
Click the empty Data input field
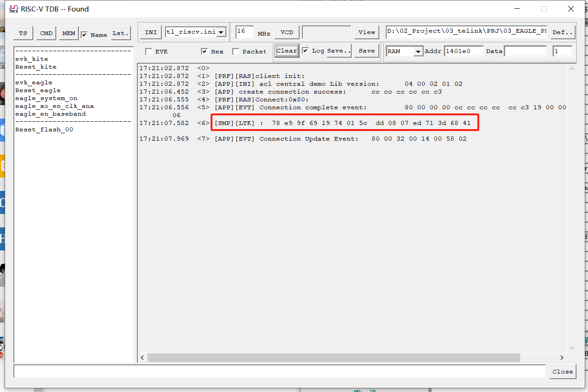tap(525, 51)
